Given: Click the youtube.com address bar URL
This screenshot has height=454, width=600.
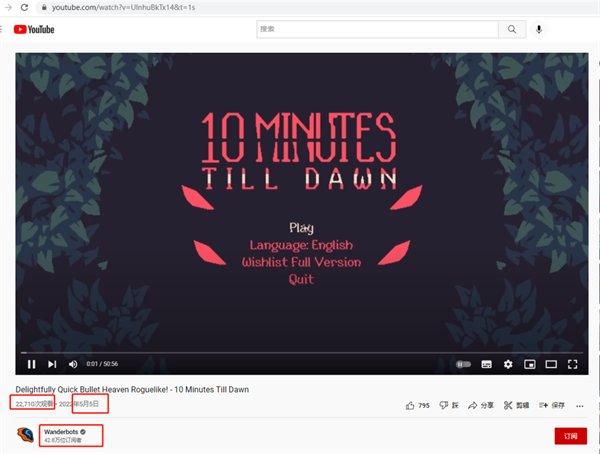Looking at the screenshot, I should click(x=124, y=7).
